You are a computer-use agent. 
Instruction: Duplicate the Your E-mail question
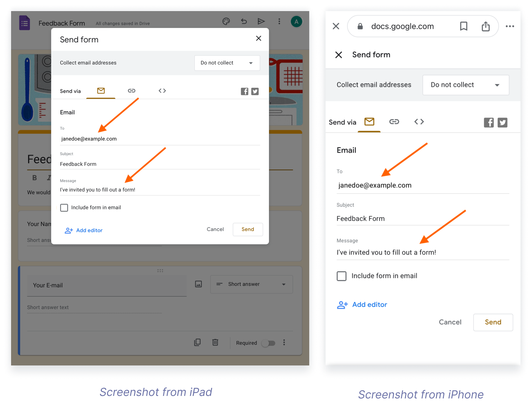click(x=197, y=342)
